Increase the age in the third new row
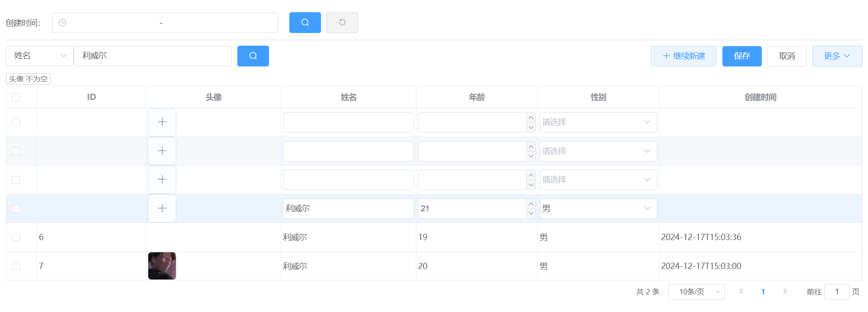This screenshot has height=312, width=868. click(x=531, y=175)
